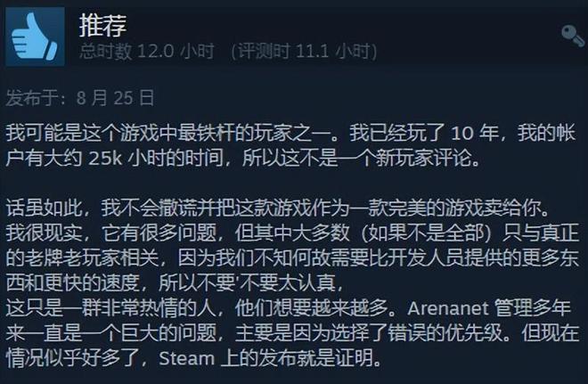Click the phrase 选择了错误的优先级
The width and height of the screenshot is (588, 384).
tap(417, 333)
